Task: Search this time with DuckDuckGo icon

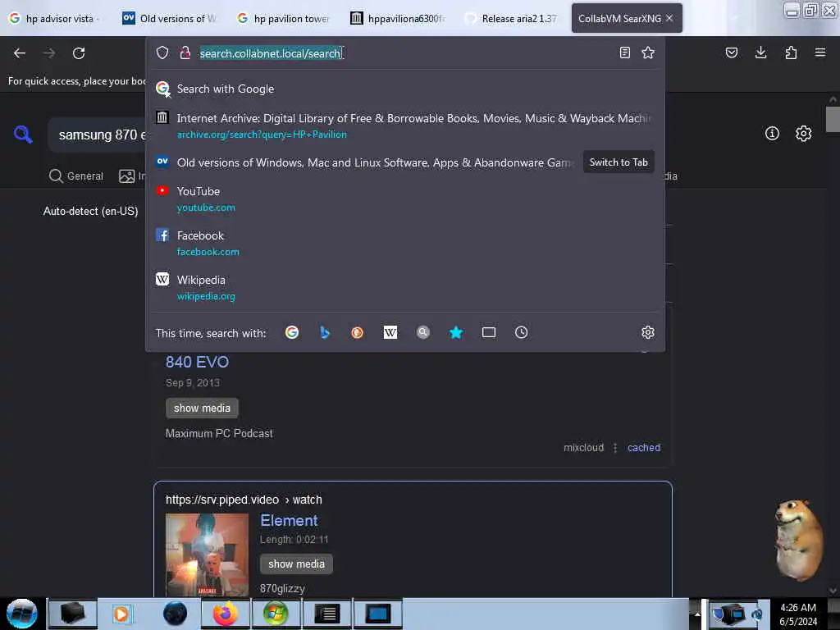Action: click(x=358, y=333)
